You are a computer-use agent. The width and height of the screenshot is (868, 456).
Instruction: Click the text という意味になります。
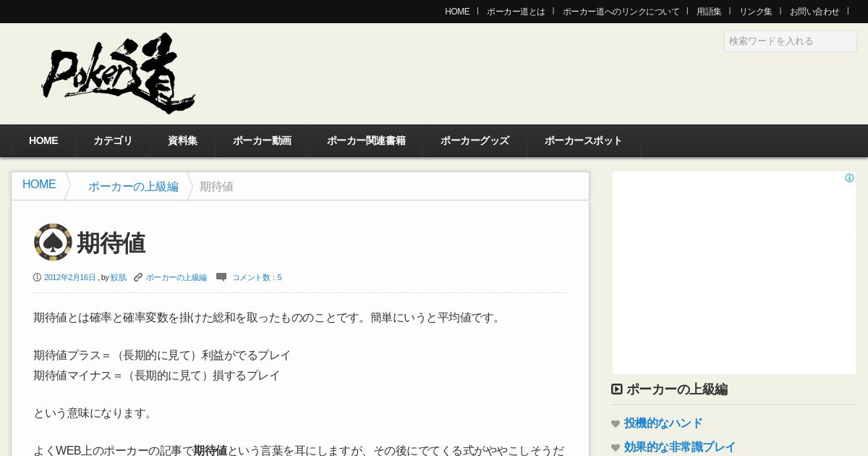pyautogui.click(x=94, y=413)
